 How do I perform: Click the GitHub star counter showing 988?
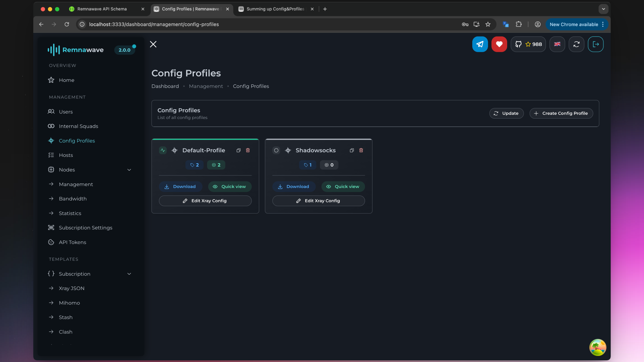coord(528,44)
